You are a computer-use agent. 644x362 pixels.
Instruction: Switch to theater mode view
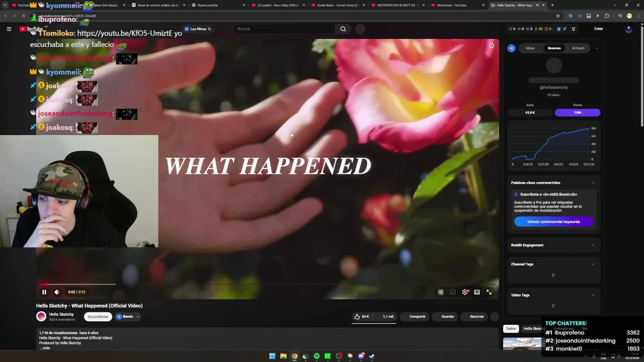tap(477, 292)
